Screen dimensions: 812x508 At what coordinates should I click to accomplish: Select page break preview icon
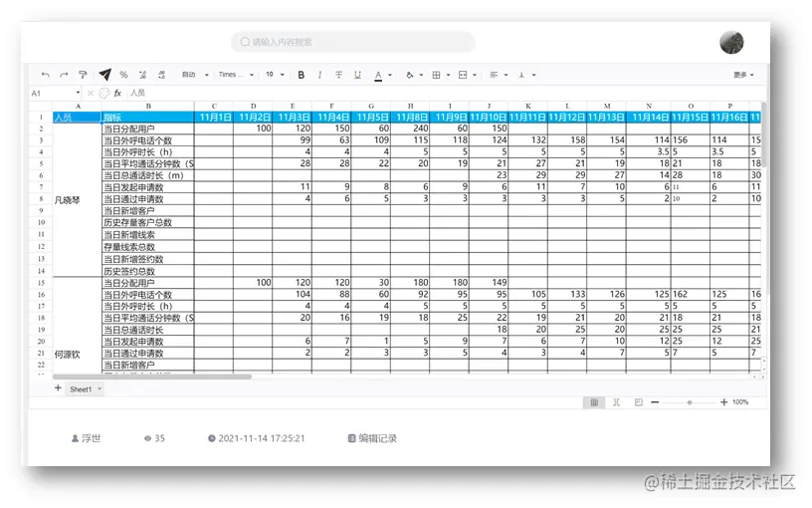coord(639,402)
